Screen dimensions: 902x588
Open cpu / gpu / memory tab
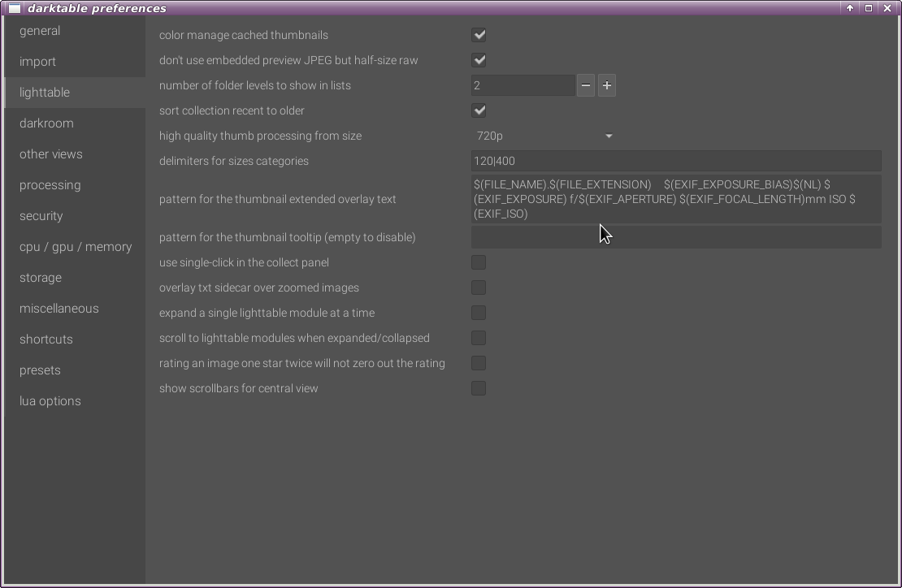pos(76,247)
